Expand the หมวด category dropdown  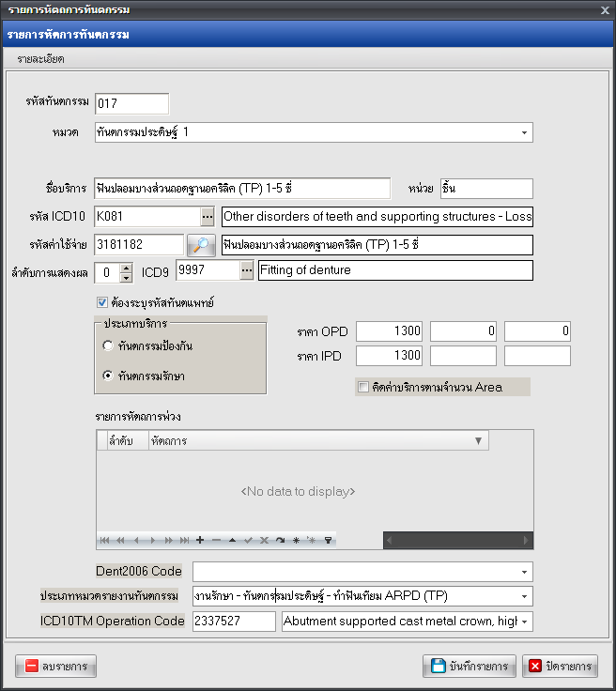coord(524,132)
